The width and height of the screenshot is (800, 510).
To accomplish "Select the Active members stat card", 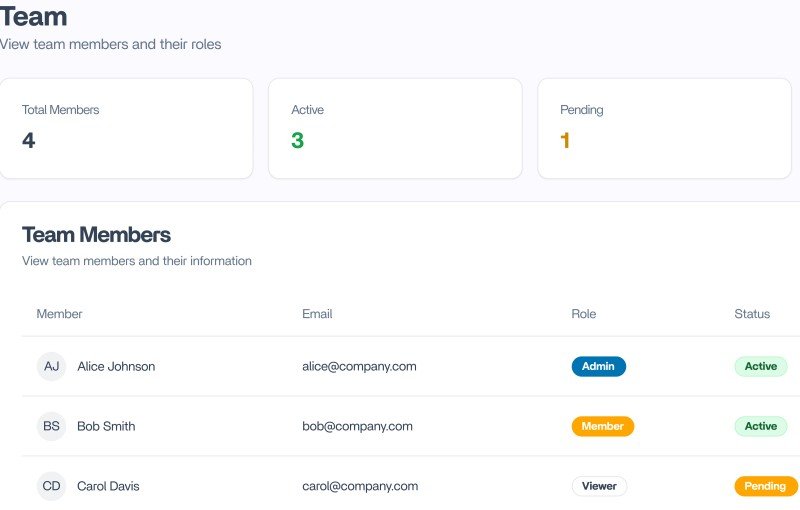I will (395, 128).
